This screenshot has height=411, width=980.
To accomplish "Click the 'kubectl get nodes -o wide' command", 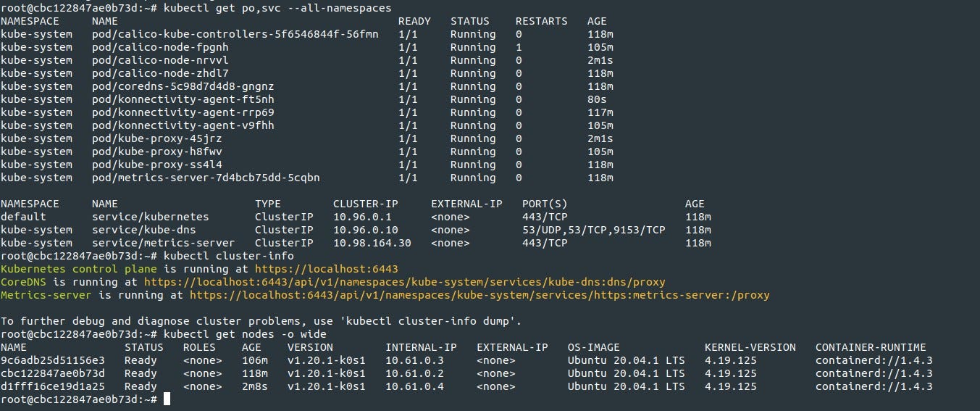I will 245,334.
